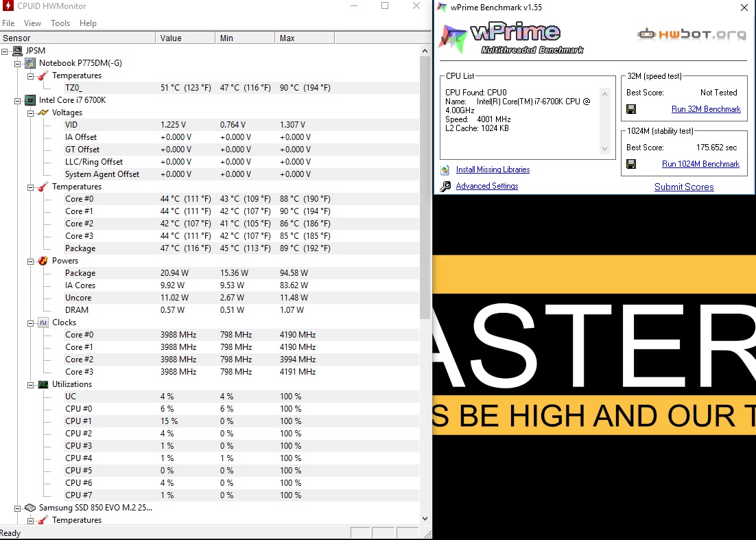Click the Notebook P775DM(-G) motherboard icon
This screenshot has width=756, height=540.
pyautogui.click(x=30, y=63)
